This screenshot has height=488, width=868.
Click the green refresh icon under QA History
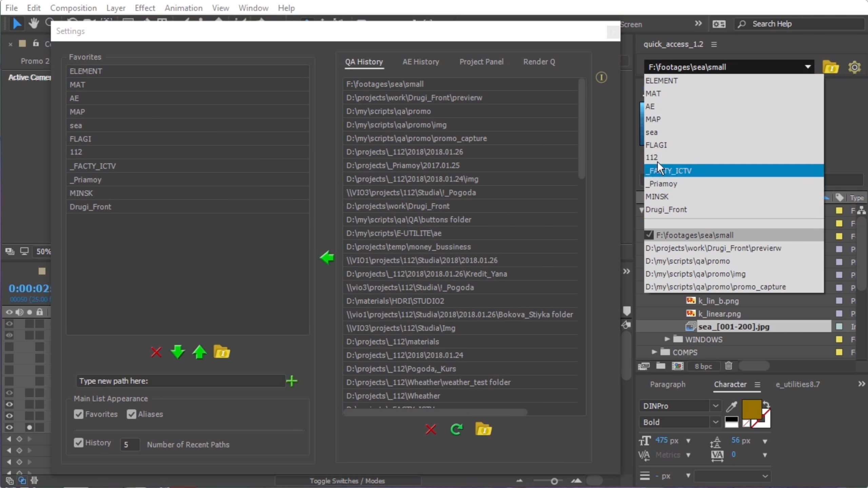[456, 429]
